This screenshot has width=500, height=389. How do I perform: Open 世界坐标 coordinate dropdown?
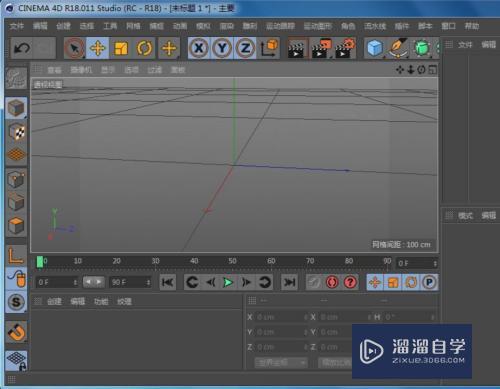281,362
